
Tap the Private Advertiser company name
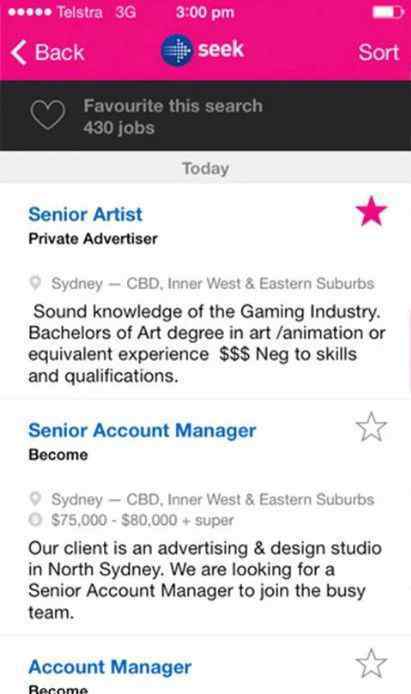click(93, 239)
